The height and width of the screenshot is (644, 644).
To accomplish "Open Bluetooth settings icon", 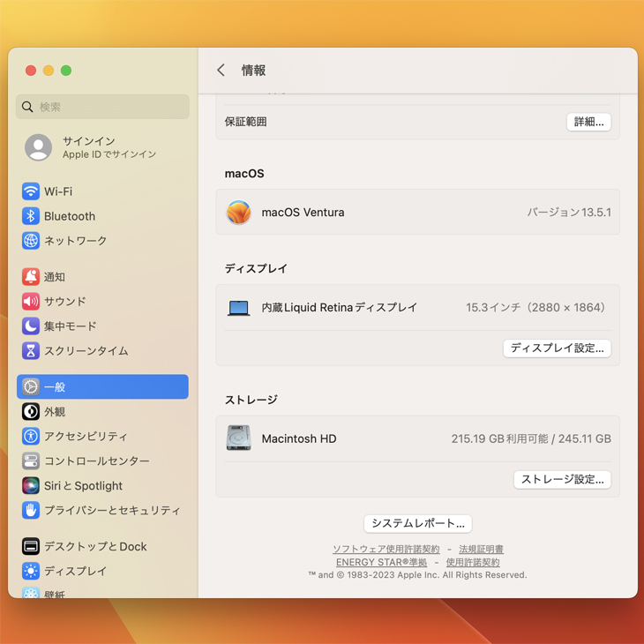I will pyautogui.click(x=31, y=216).
